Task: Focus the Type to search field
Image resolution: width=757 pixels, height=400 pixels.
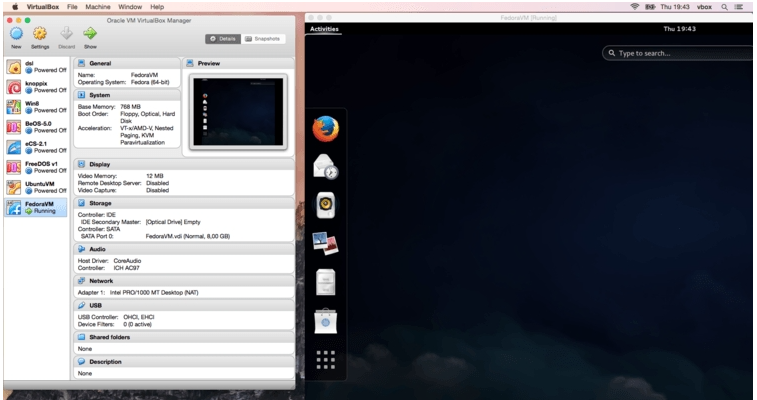Action: 677,53
